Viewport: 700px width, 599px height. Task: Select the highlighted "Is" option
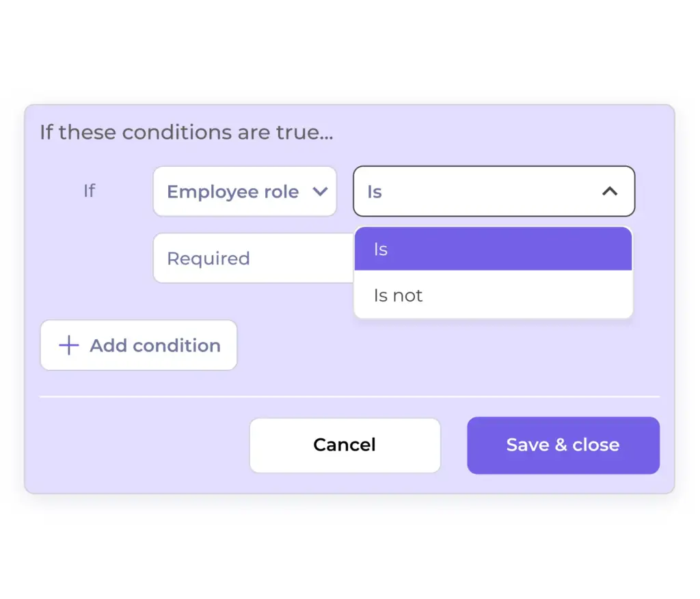pyautogui.click(x=493, y=249)
